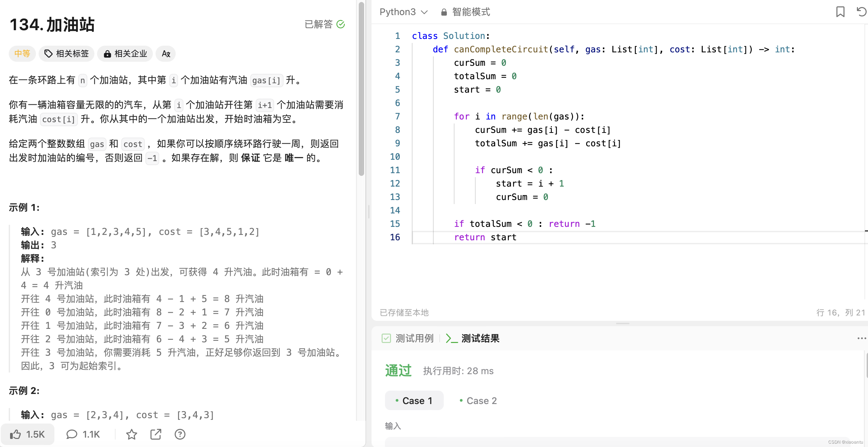Image resolution: width=868 pixels, height=447 pixels.
Task: Click the 'totalSum = 0' line 4
Action: point(485,76)
